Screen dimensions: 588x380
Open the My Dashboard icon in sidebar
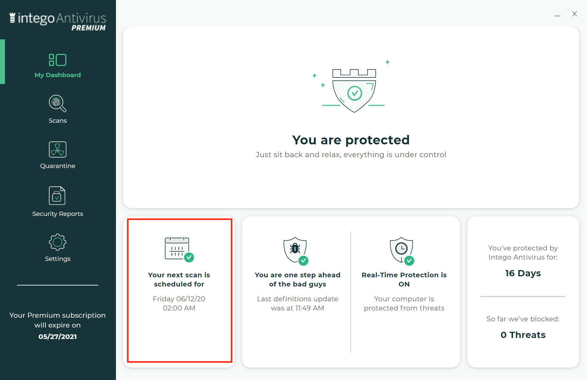point(57,60)
